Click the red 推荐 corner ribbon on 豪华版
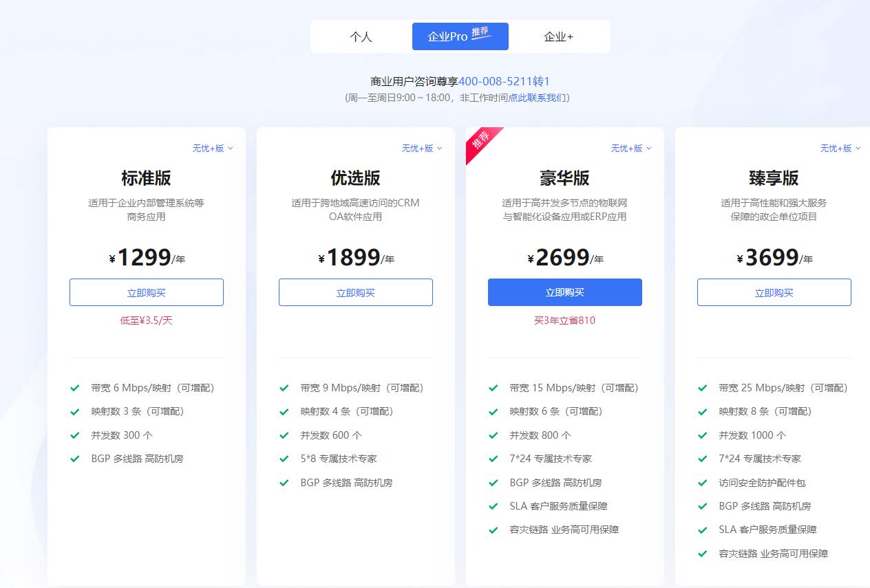 tap(481, 142)
